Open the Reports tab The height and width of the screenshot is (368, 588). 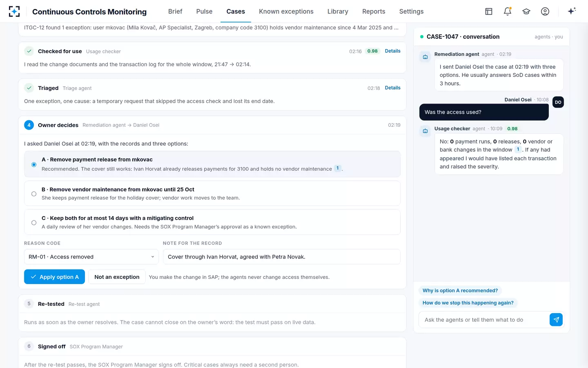pyautogui.click(x=374, y=11)
